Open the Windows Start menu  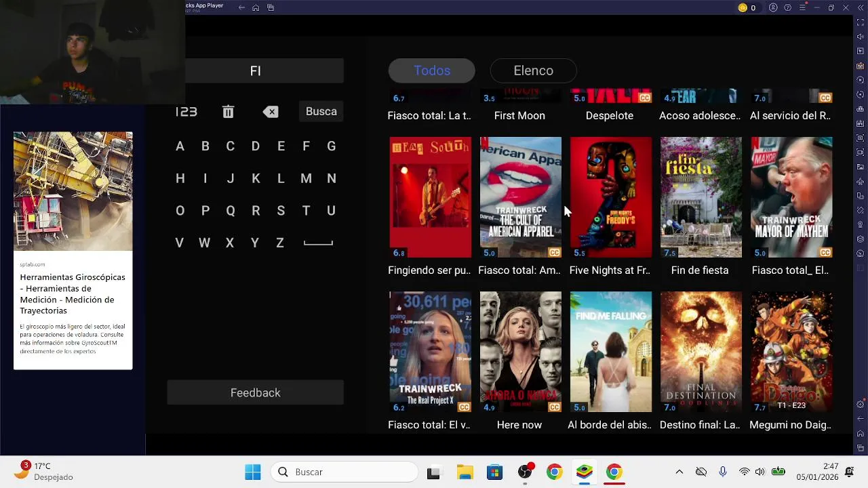(253, 472)
